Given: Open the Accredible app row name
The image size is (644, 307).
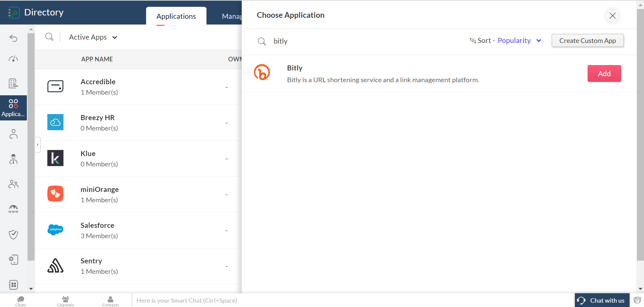Looking at the screenshot, I should pos(98,82).
